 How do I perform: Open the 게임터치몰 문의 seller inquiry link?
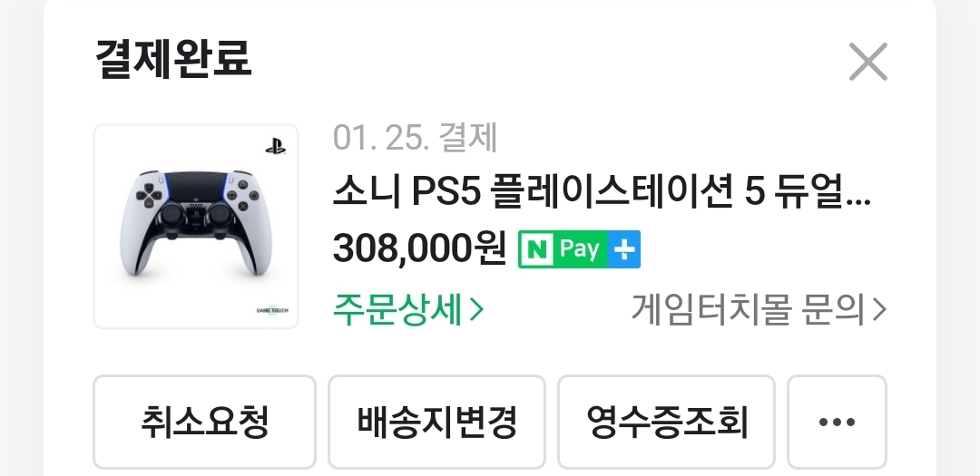tap(759, 309)
